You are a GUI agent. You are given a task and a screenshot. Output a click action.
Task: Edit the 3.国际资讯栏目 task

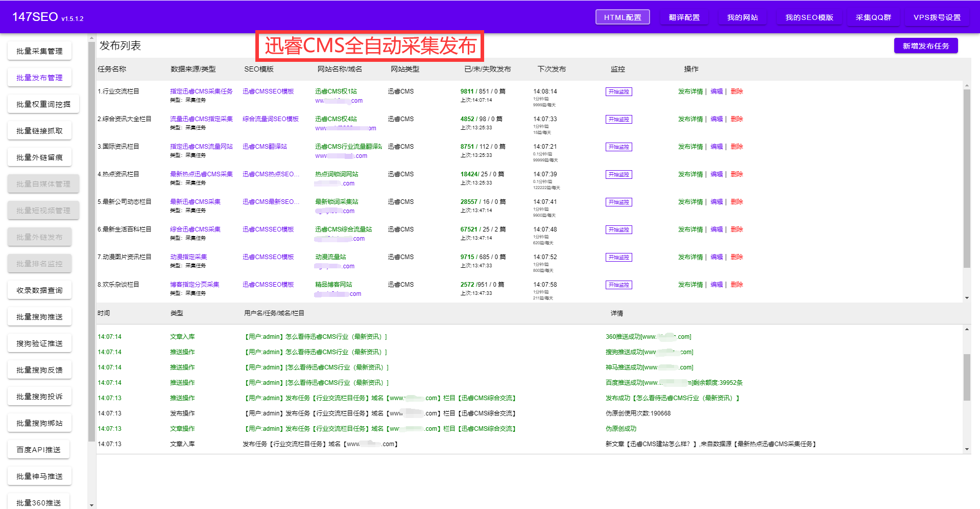716,147
